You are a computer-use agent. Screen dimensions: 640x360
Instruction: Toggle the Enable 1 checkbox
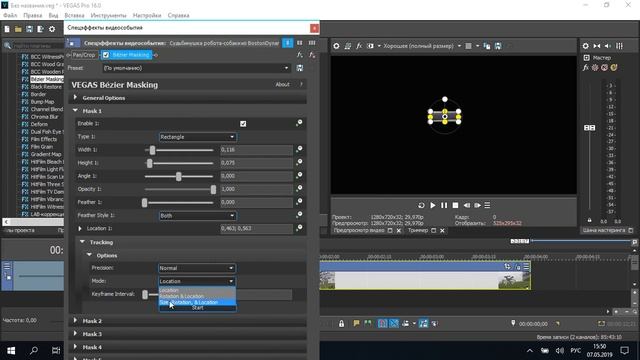[x=243, y=124]
